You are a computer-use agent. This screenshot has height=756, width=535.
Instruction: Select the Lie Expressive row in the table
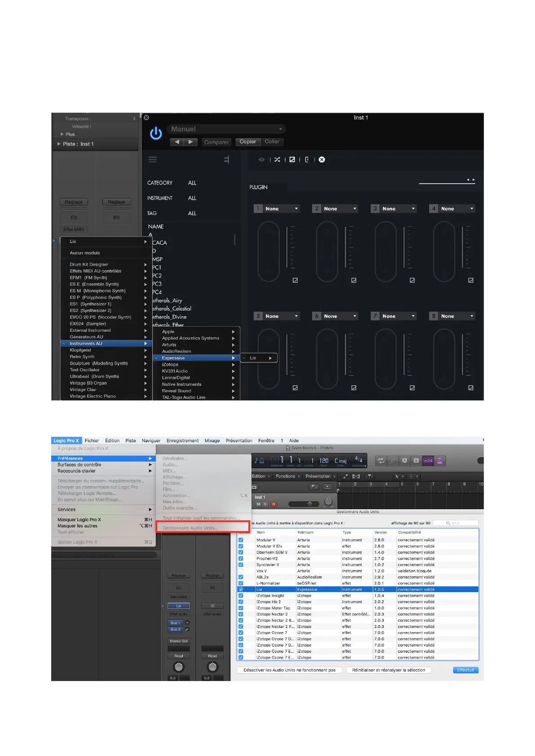coord(358,589)
